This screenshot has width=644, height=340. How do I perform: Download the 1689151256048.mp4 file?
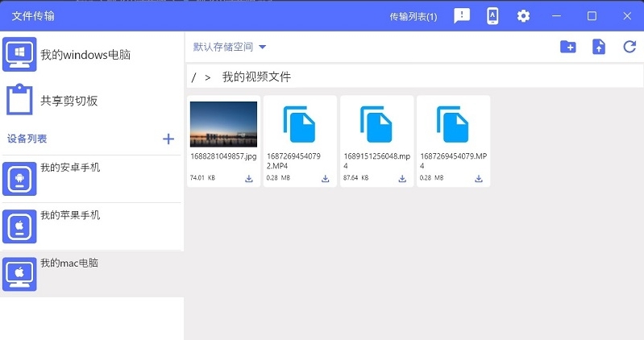[x=402, y=178]
